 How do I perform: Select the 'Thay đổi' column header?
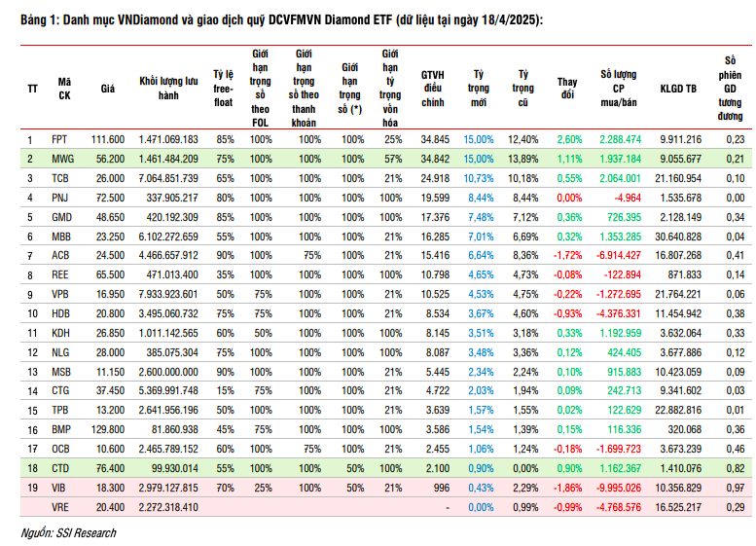[x=566, y=88]
